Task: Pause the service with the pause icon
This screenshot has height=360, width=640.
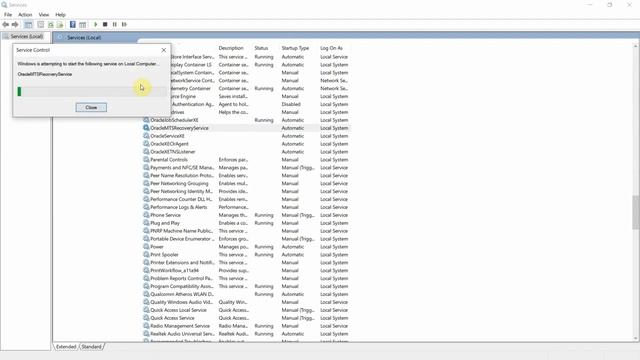Action: (x=115, y=24)
